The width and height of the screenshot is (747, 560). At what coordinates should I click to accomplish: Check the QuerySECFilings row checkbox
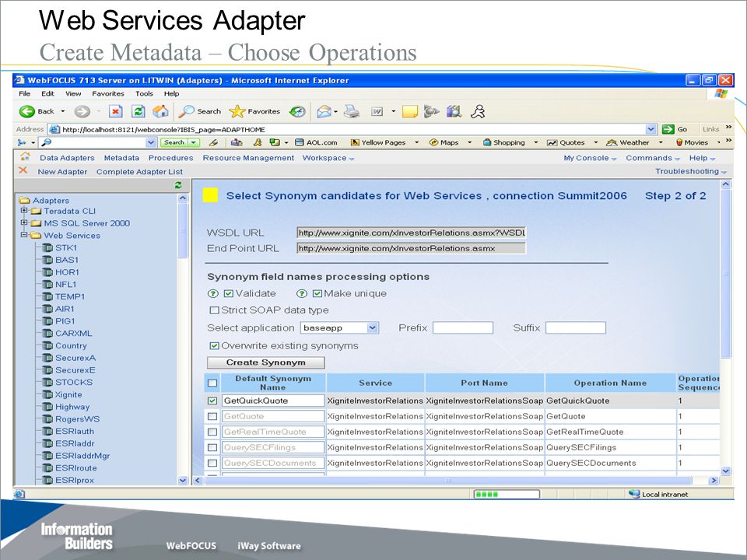coord(212,448)
